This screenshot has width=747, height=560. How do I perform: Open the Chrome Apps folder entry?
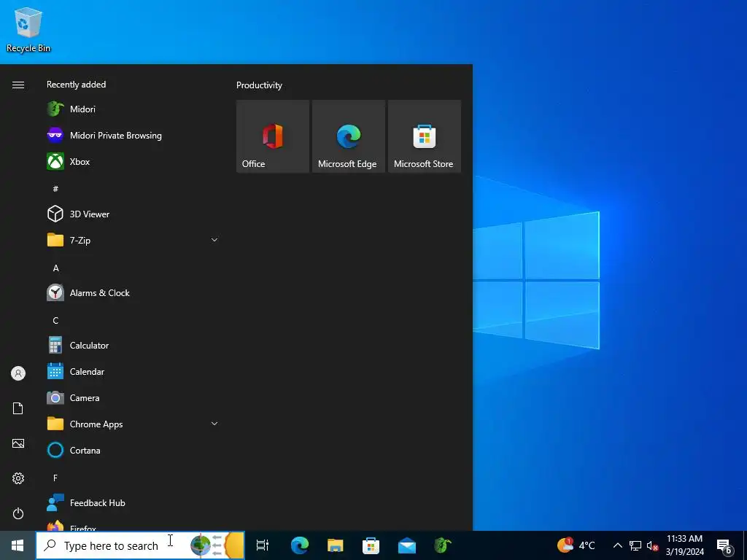(x=133, y=424)
